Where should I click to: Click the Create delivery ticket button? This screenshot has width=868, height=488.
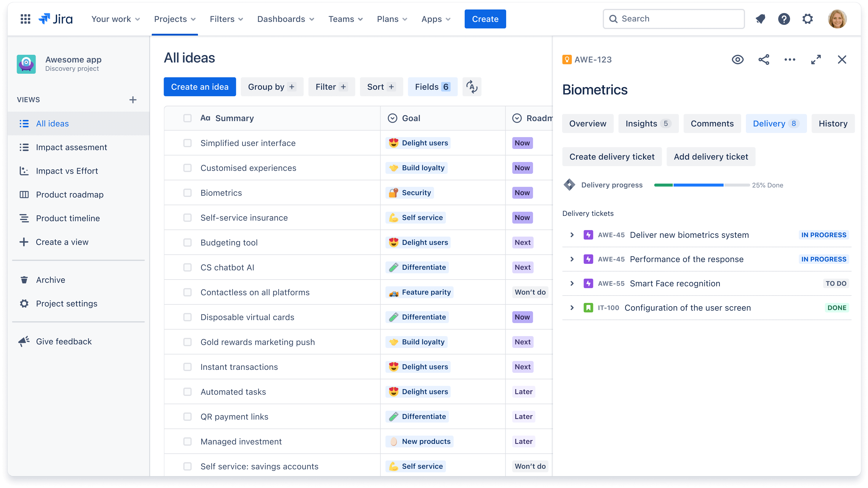612,156
